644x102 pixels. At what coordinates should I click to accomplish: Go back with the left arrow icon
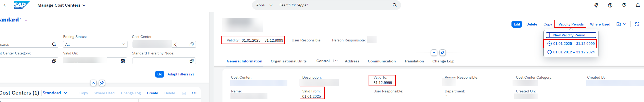tap(5, 5)
